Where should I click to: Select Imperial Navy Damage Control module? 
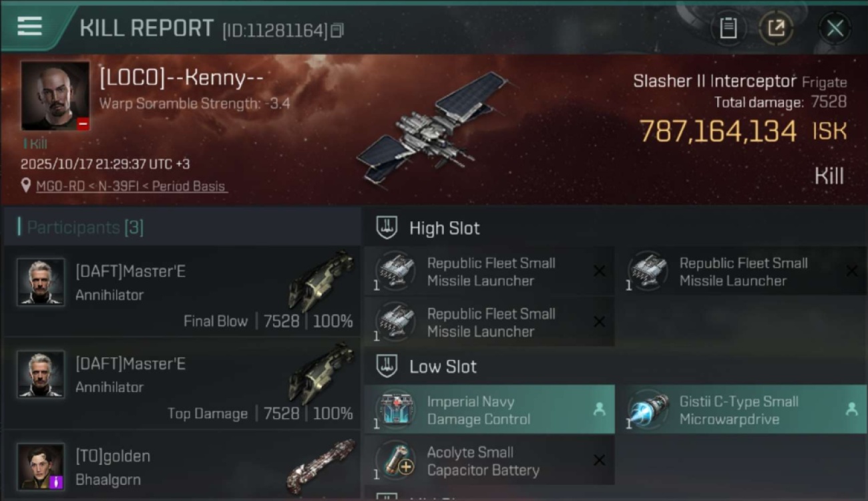point(489,409)
